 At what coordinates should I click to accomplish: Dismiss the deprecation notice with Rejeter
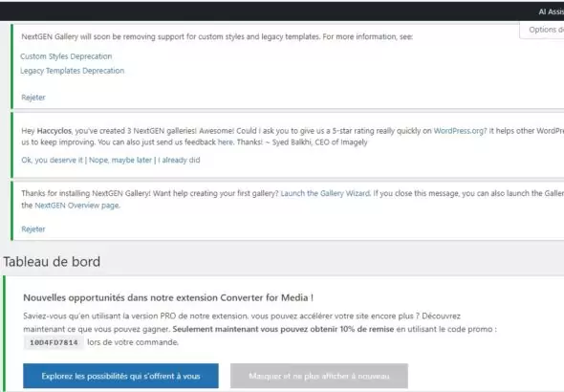coord(33,98)
